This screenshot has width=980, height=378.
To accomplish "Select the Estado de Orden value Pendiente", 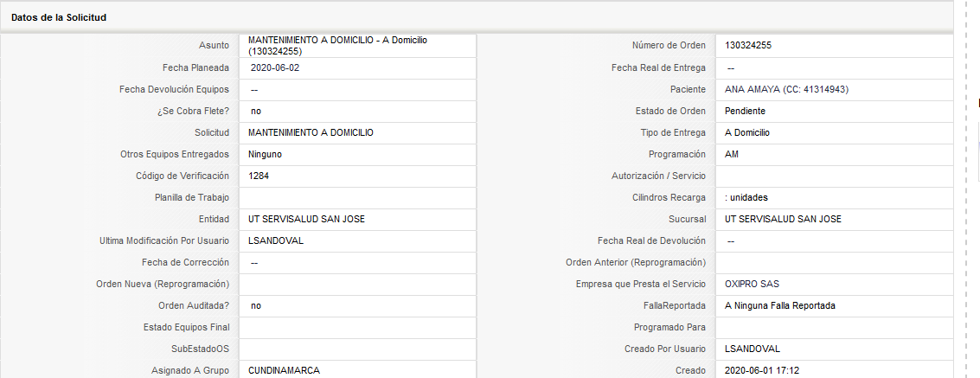I will (745, 112).
